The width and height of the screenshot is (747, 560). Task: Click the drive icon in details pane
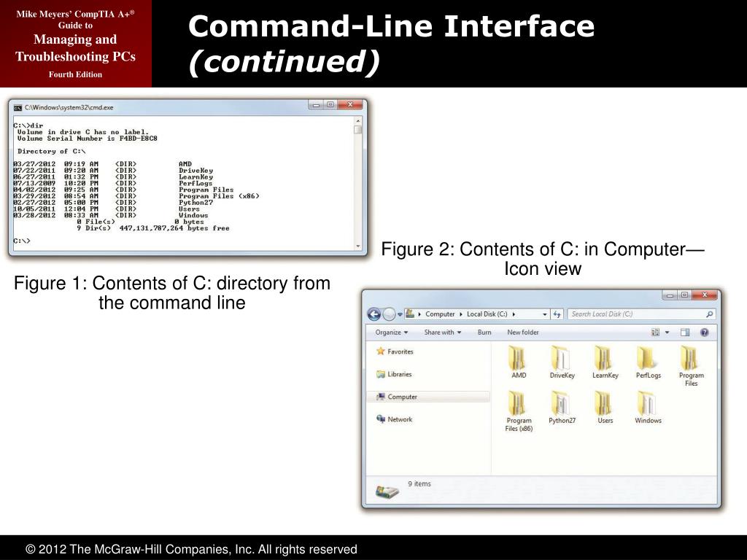point(387,491)
